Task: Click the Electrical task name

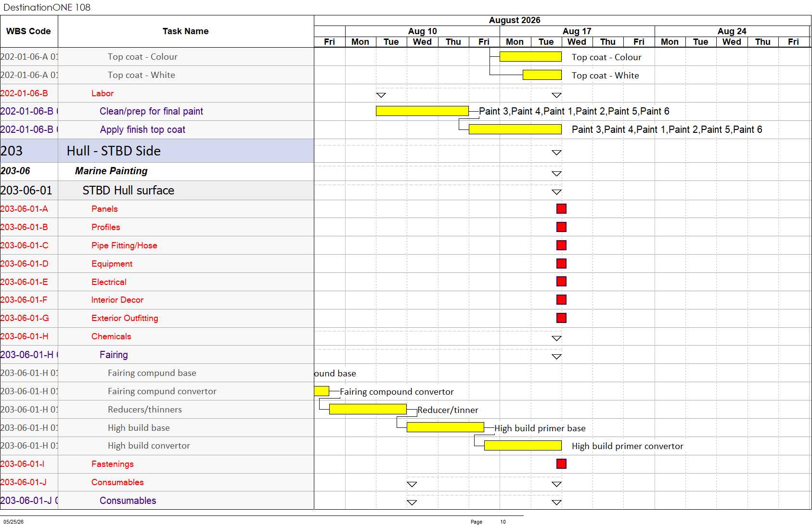Action: coord(109,282)
